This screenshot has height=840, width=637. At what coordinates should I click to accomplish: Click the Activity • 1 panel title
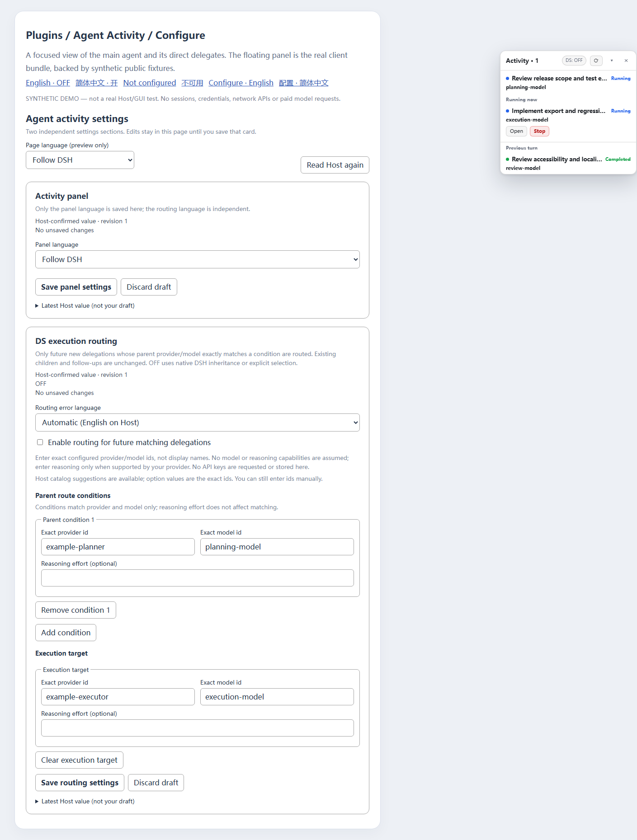[x=522, y=61]
